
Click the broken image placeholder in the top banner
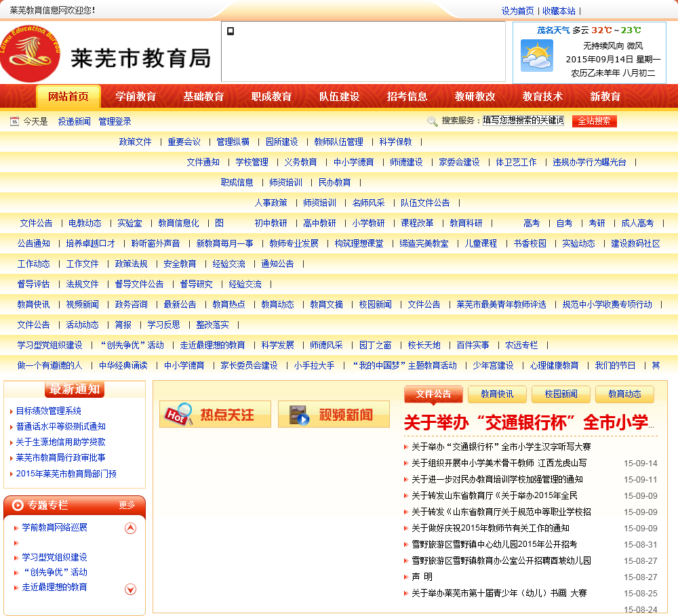pos(231,31)
